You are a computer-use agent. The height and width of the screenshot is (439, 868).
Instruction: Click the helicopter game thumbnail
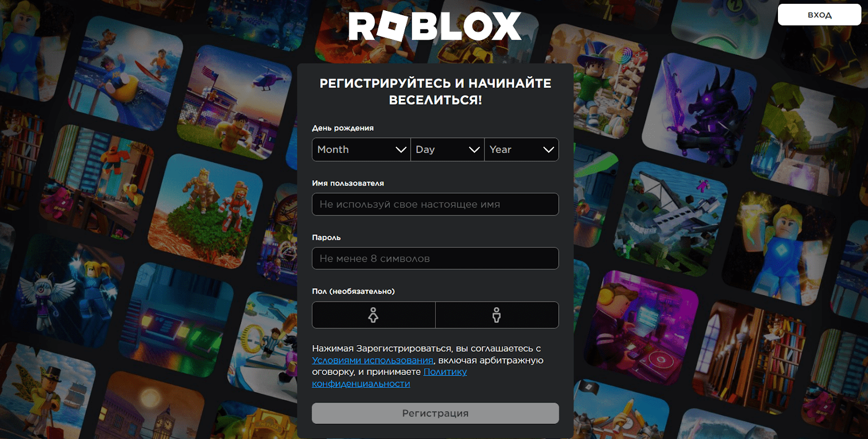point(236,103)
